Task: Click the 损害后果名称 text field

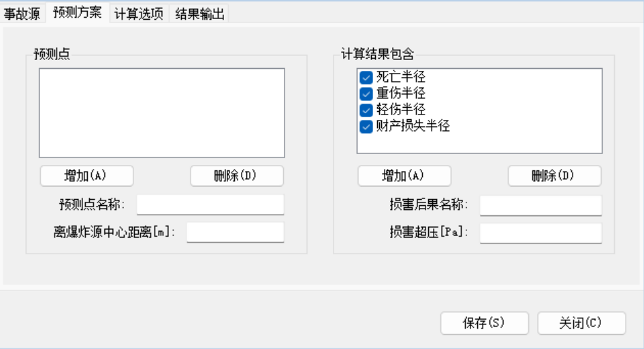Action: point(541,205)
